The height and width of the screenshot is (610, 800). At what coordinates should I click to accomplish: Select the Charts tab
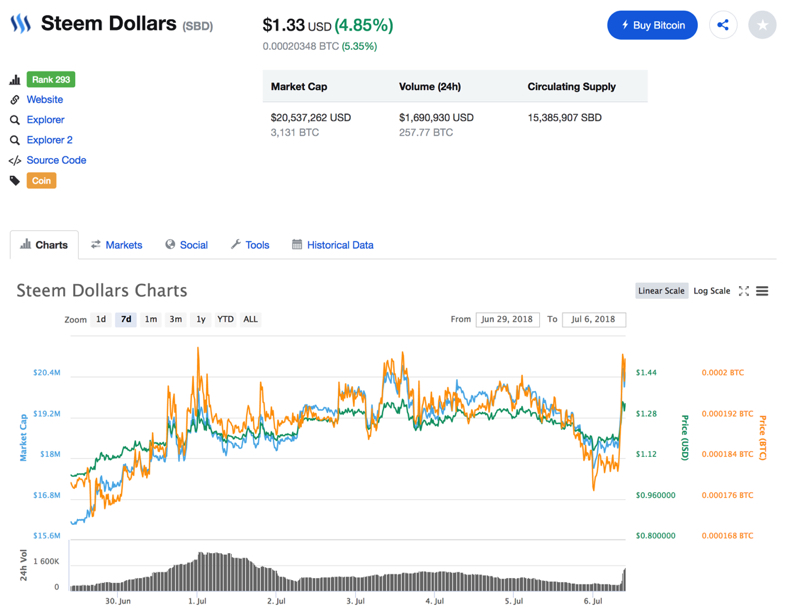click(x=44, y=245)
